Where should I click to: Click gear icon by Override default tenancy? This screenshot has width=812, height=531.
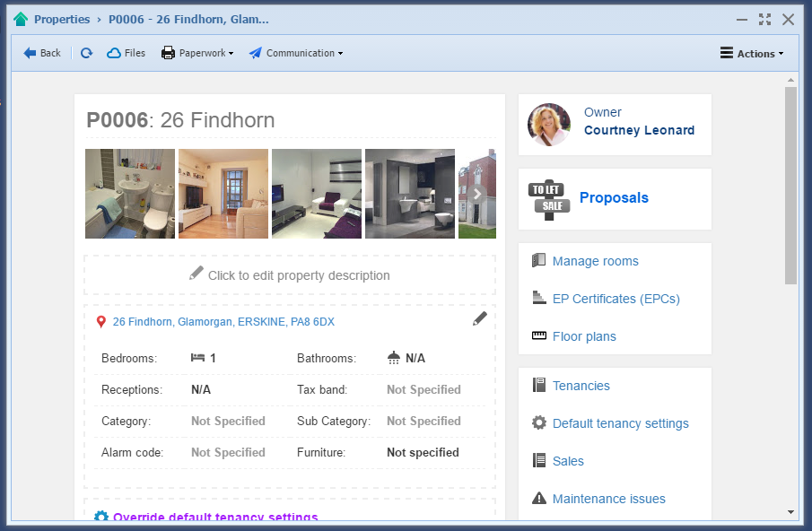pos(101,517)
